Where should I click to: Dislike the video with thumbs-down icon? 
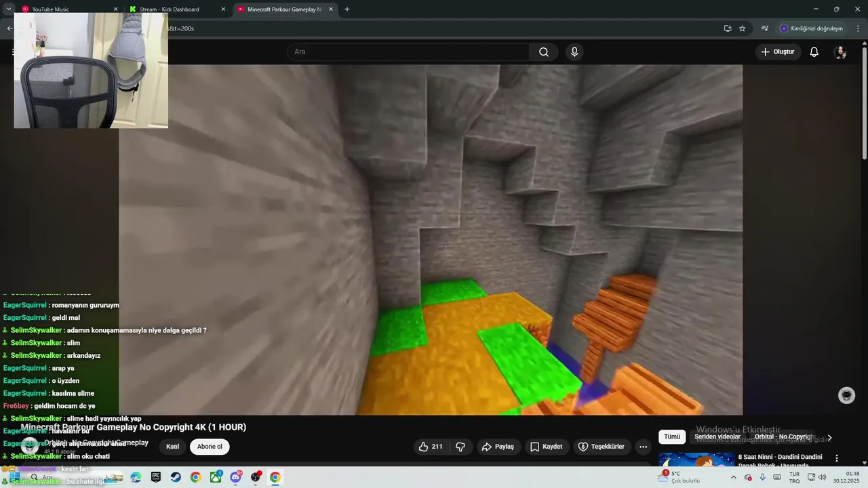(x=460, y=447)
